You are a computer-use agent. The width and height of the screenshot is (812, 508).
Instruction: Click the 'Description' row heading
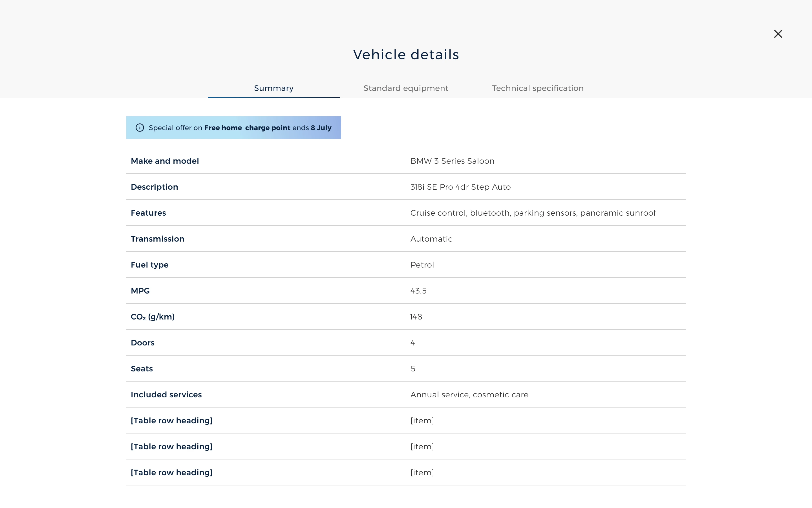pos(154,187)
